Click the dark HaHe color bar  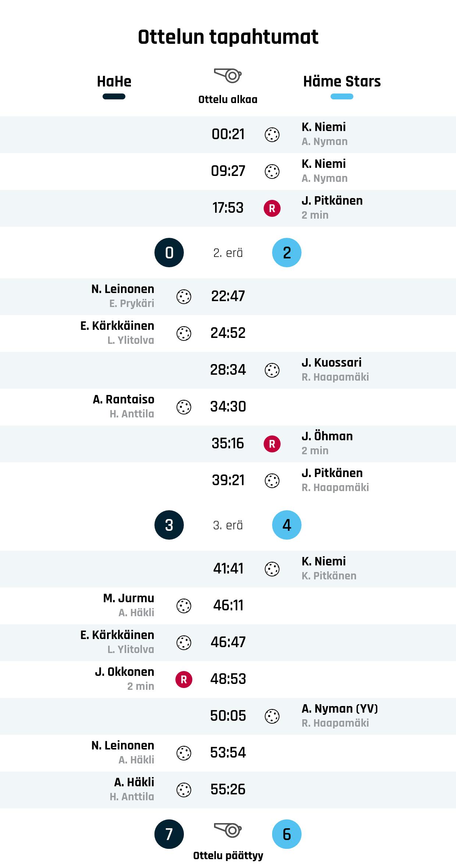[x=114, y=97]
